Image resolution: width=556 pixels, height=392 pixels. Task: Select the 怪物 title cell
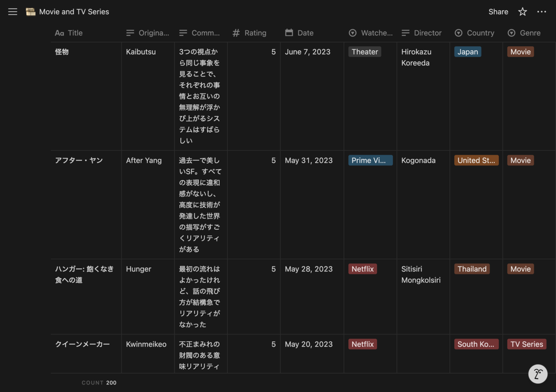pos(86,96)
